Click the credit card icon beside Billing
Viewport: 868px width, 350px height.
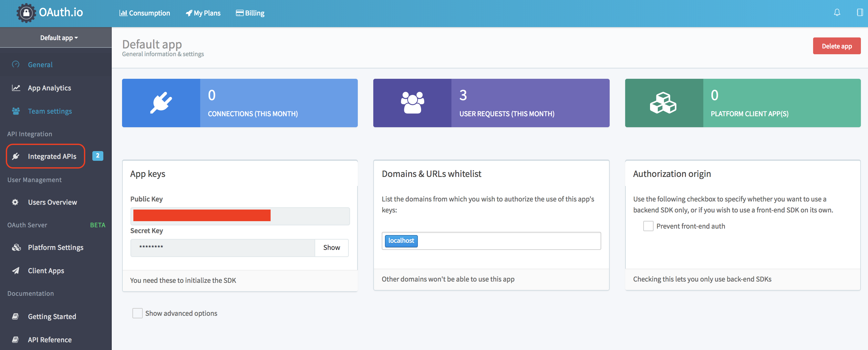pyautogui.click(x=240, y=13)
